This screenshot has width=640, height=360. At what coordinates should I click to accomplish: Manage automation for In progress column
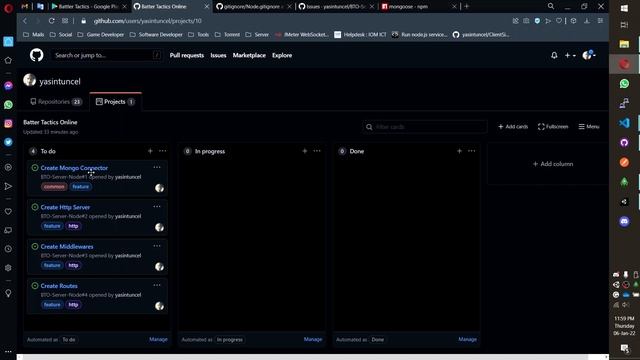pos(313,339)
